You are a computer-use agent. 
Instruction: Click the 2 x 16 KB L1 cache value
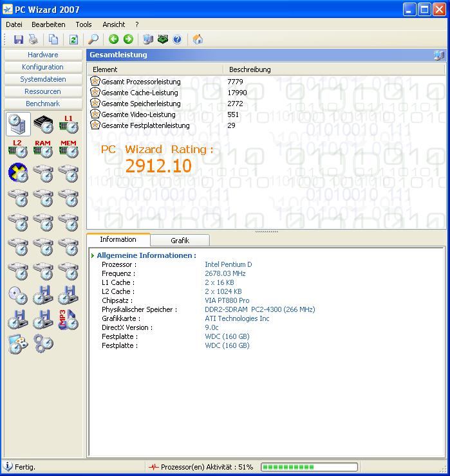pos(220,282)
